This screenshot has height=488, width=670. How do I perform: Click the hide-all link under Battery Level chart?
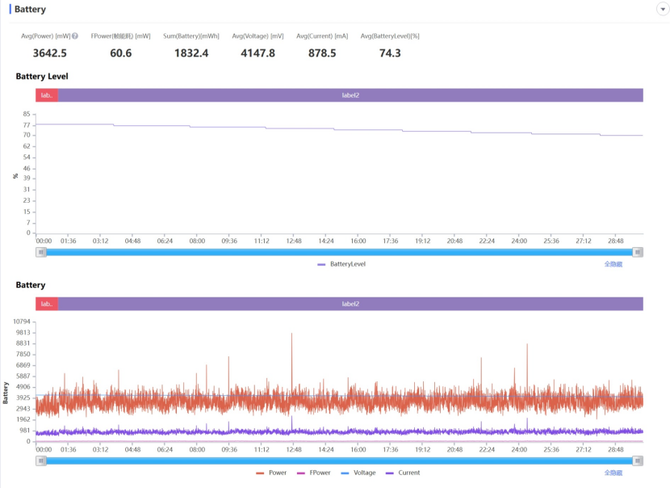(x=613, y=264)
